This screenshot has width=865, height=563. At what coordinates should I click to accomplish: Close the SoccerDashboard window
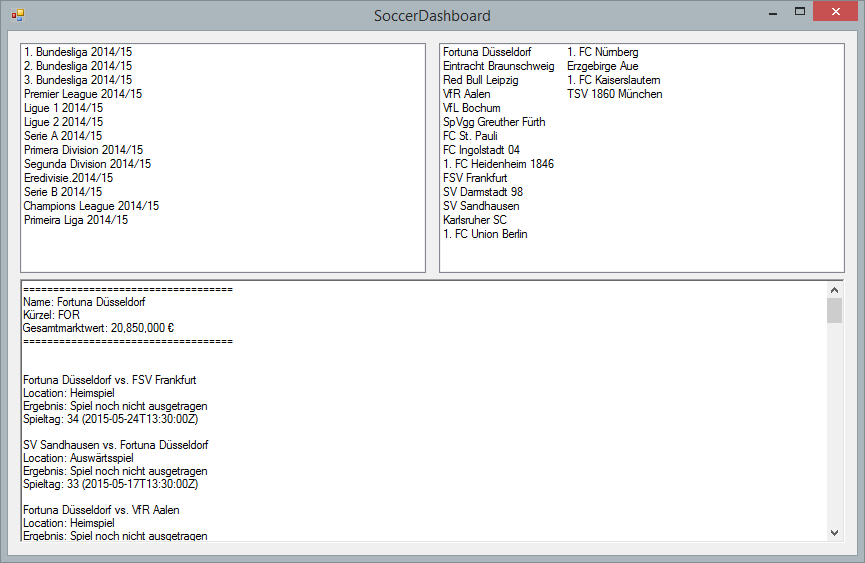[x=835, y=12]
